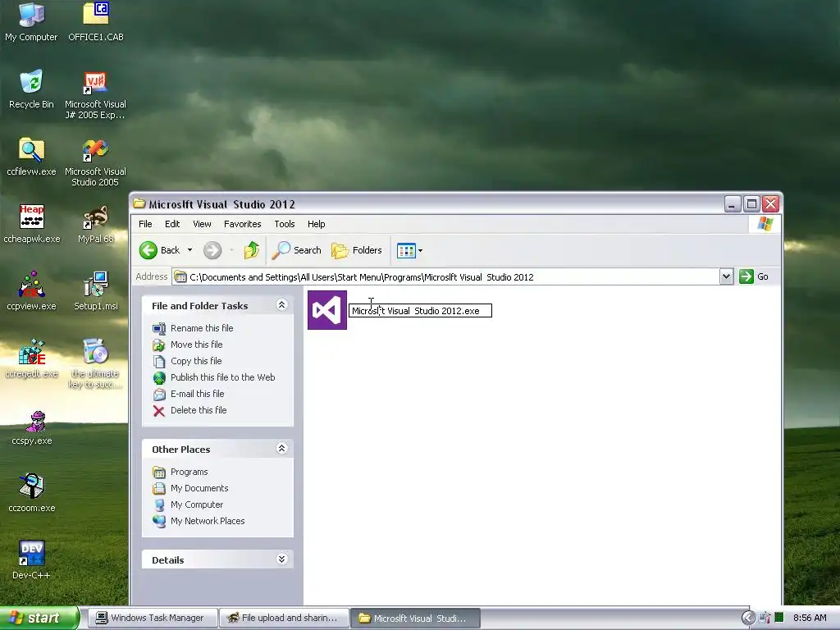Open My Computer desktop icon
This screenshot has width=840, height=630.
(x=31, y=21)
